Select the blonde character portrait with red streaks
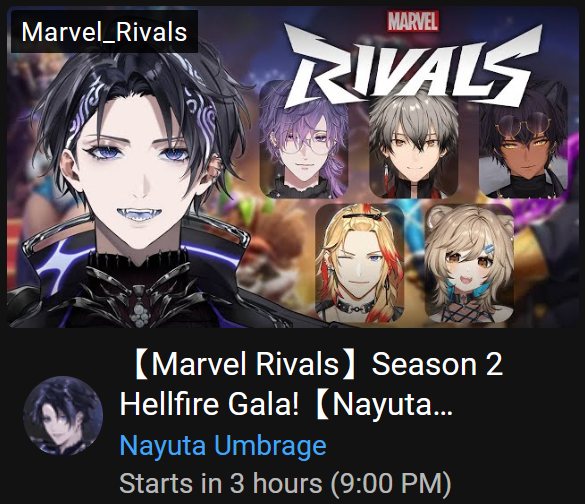585x504 pixels. point(360,263)
